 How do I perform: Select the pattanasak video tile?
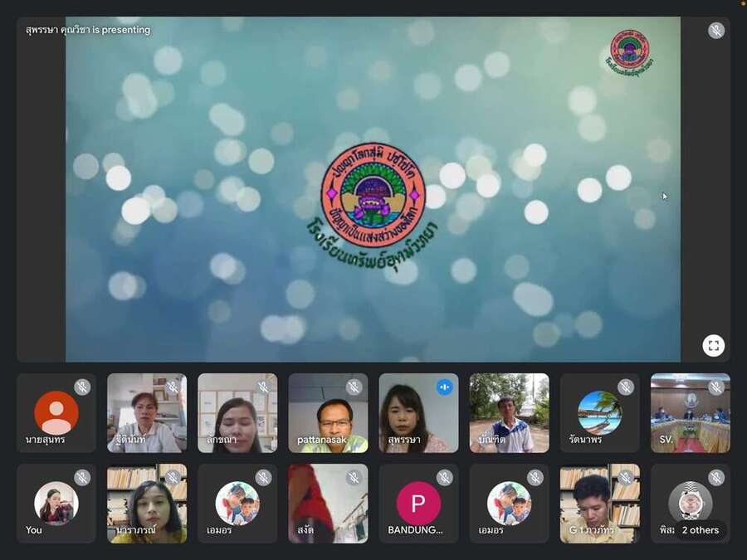328,413
